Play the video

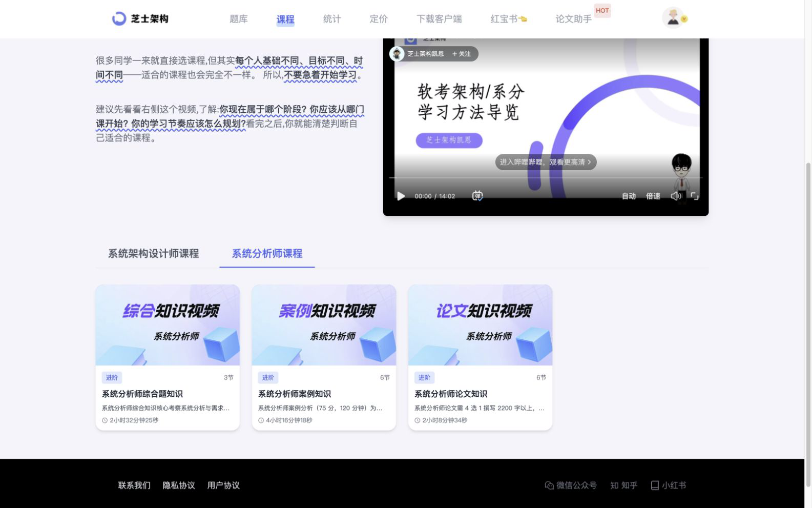click(x=401, y=196)
